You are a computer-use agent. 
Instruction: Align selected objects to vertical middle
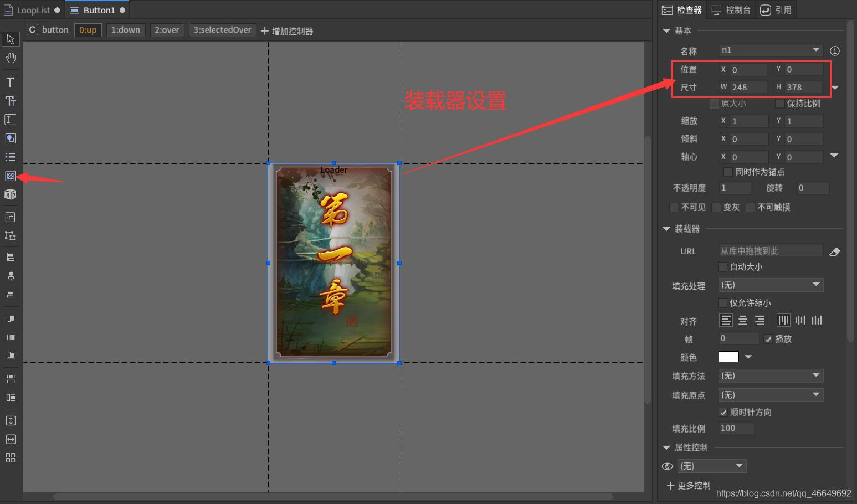point(10,337)
